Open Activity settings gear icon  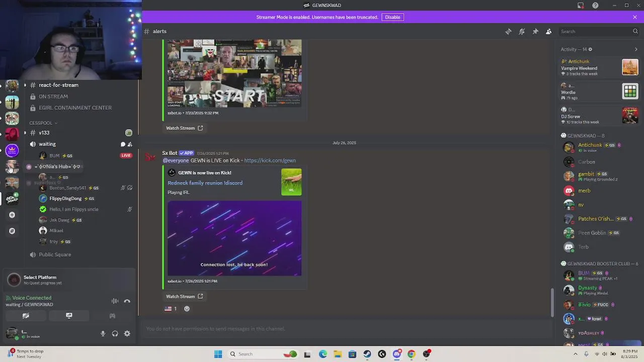point(590,49)
